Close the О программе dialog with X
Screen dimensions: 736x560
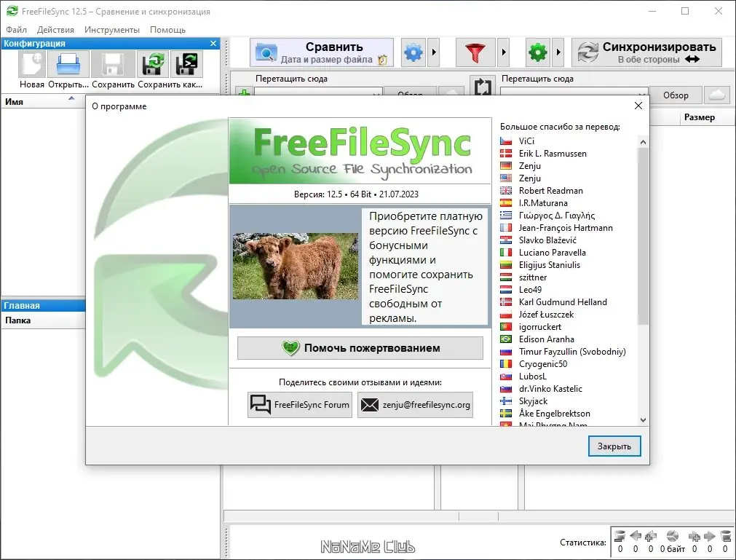pyautogui.click(x=638, y=106)
